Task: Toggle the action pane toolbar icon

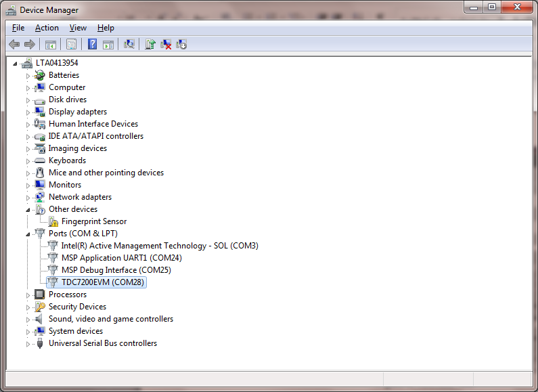Action: point(108,44)
